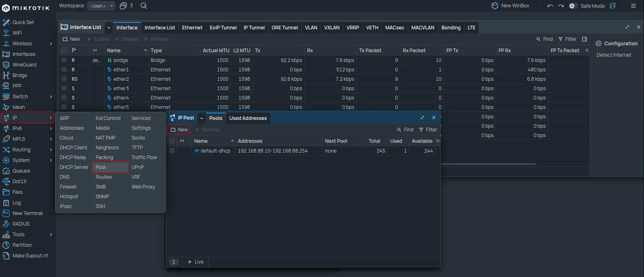Sort pools by the Addresses column header
This screenshot has height=277, width=644.
click(x=250, y=141)
